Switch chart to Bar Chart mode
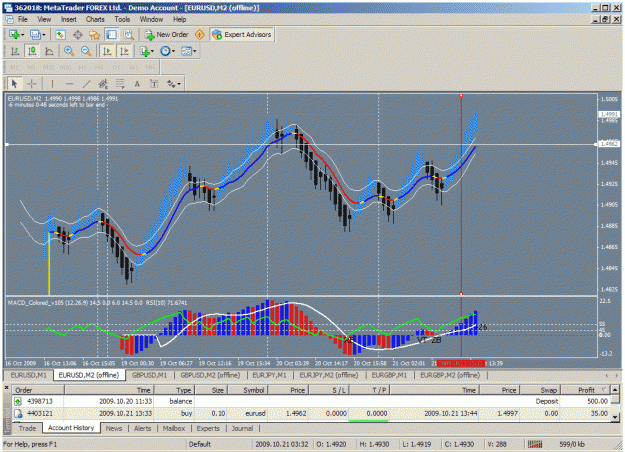Image resolution: width=625 pixels, height=452 pixels. 15,51
